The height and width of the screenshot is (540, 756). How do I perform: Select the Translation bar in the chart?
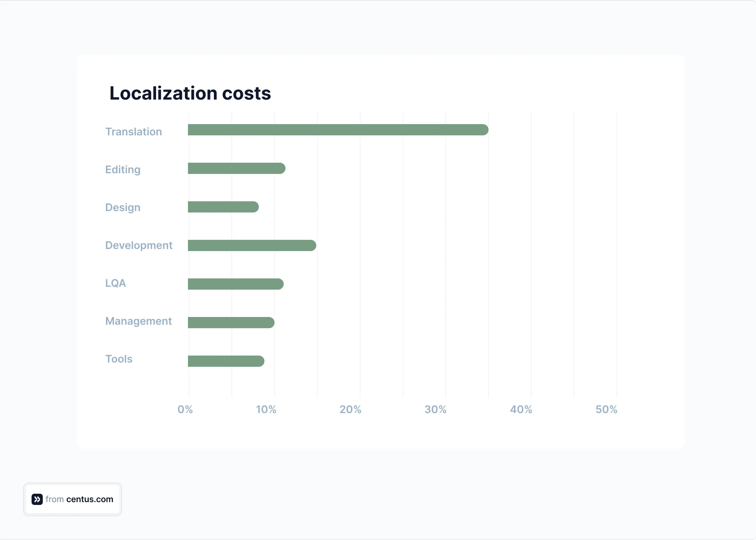click(x=337, y=130)
